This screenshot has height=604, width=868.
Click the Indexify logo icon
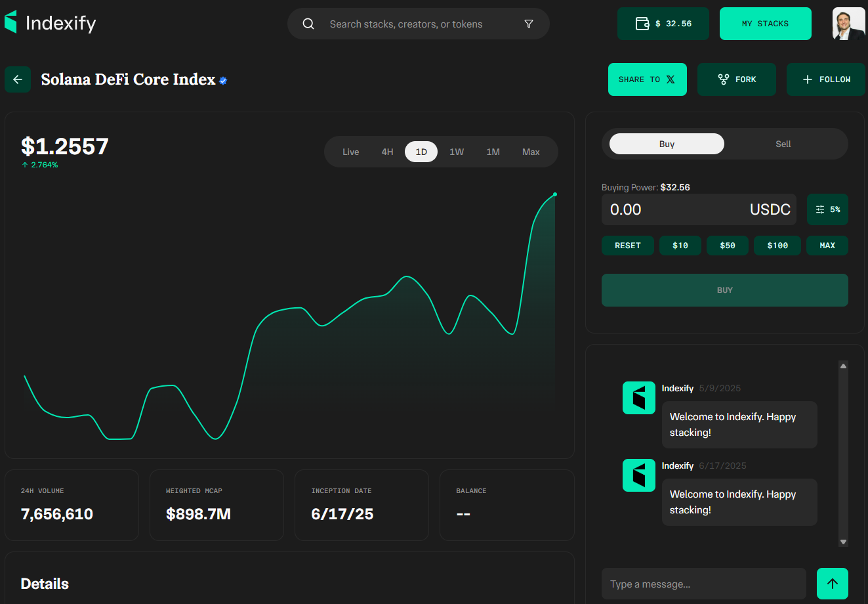[x=11, y=22]
